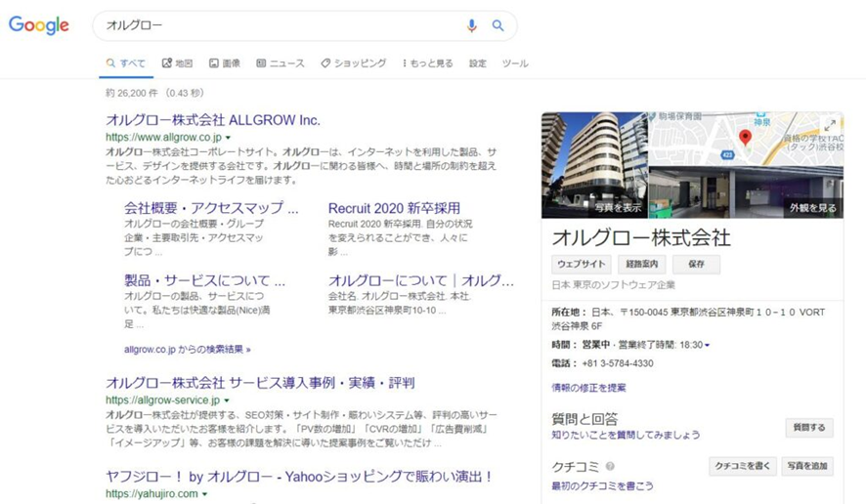The width and height of the screenshot is (866, 504).
Task: View building photo labeled 写真を表示
Action: pos(594,165)
